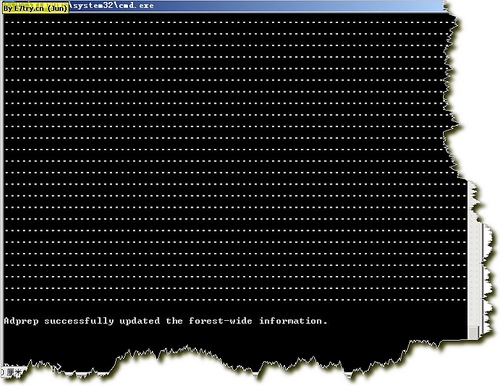Click the yellow By L7try.cn (Jun) watermark
The height and width of the screenshot is (386, 500).
coord(35,8)
